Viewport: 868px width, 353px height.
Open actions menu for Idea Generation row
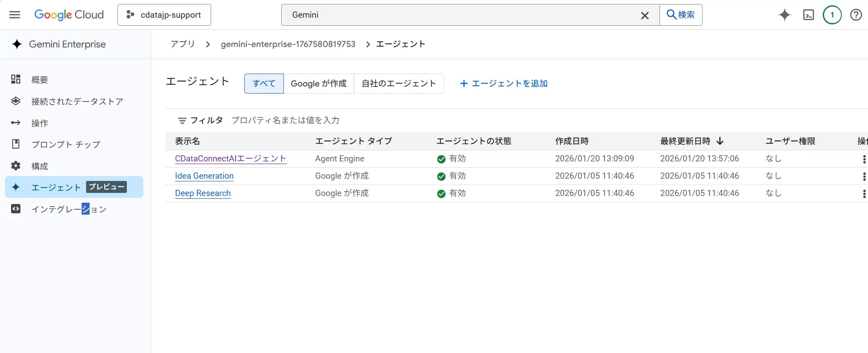click(x=864, y=176)
